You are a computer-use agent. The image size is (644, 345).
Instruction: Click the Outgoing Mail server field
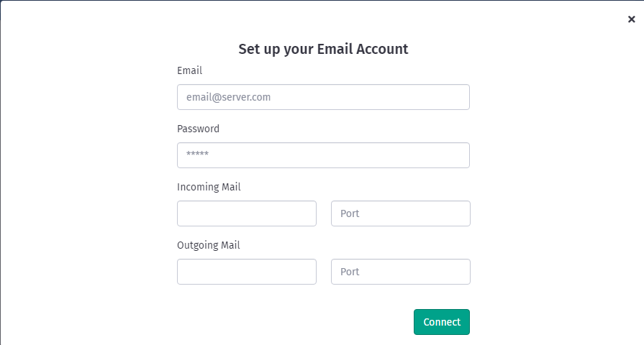click(247, 272)
